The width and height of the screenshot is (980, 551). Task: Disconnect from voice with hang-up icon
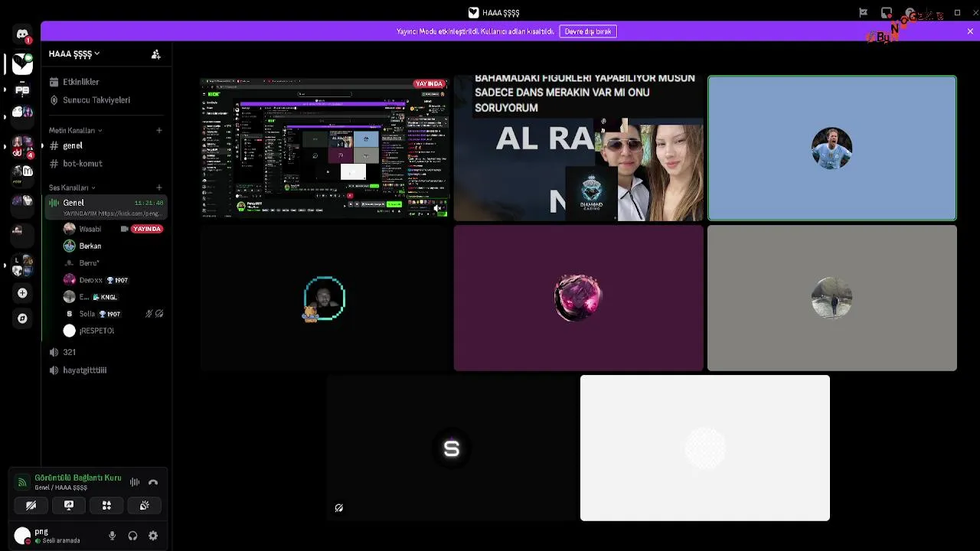(x=153, y=482)
